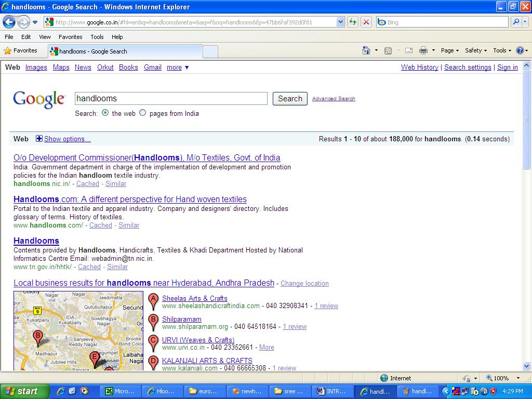Open the search provider dropdown arrow
The width and height of the screenshot is (532, 399).
point(525,22)
